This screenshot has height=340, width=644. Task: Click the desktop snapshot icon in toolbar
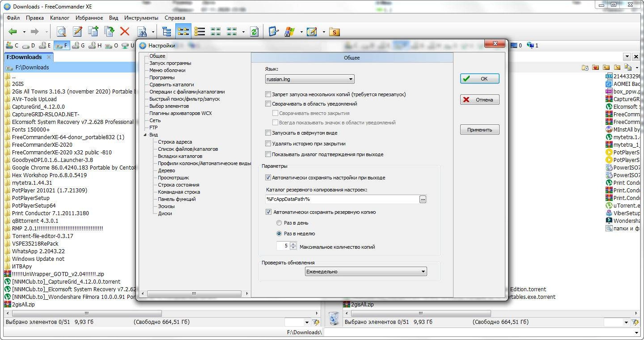[x=273, y=32]
